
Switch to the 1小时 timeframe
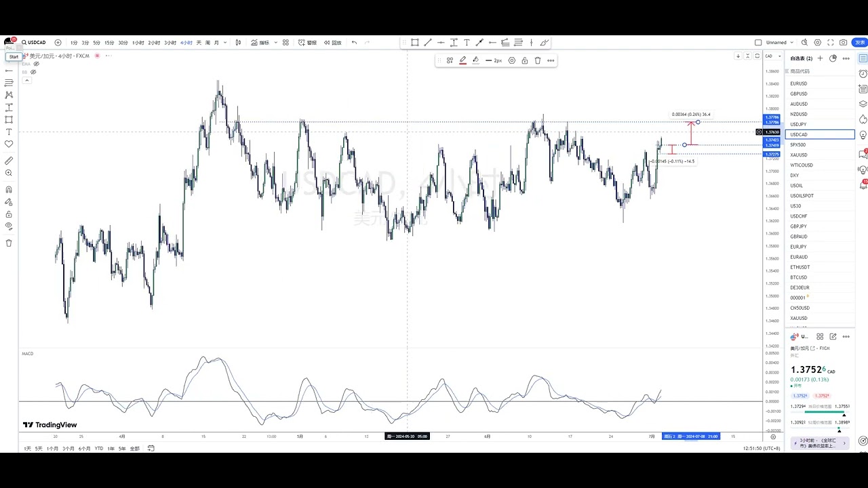pyautogui.click(x=138, y=43)
